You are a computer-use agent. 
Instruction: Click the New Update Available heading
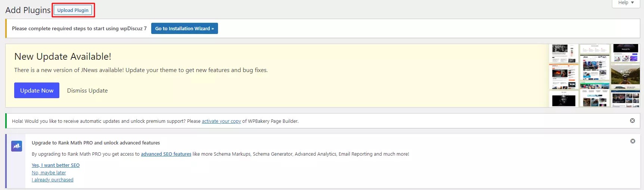point(63,56)
